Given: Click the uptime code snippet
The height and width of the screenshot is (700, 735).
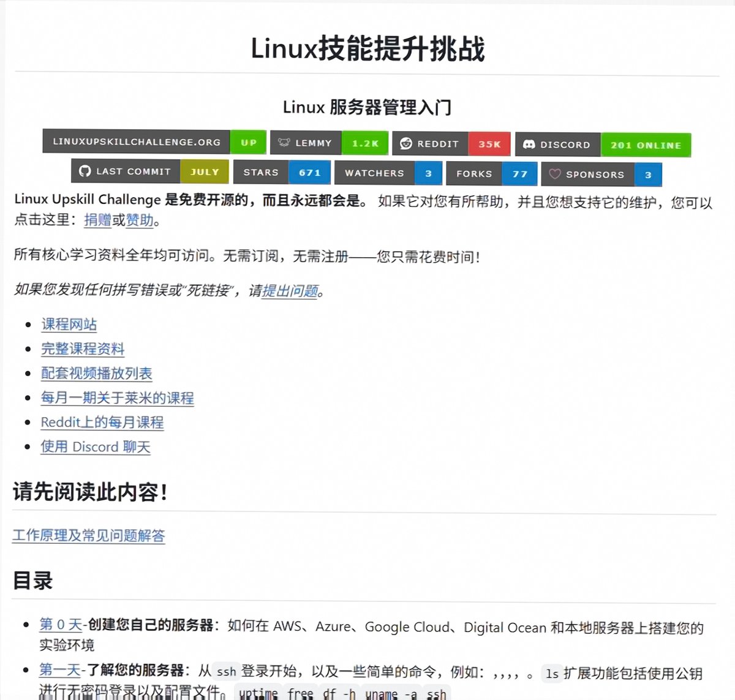Looking at the screenshot, I should [258, 693].
